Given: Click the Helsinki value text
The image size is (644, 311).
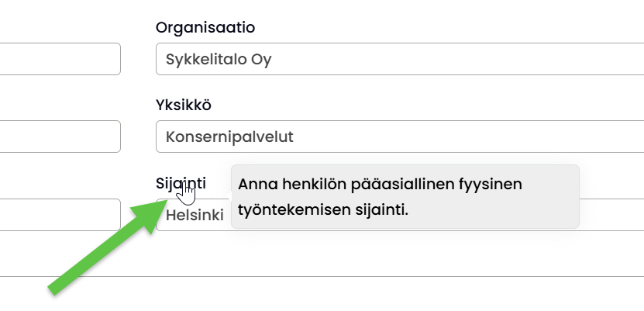Looking at the screenshot, I should pos(194,215).
